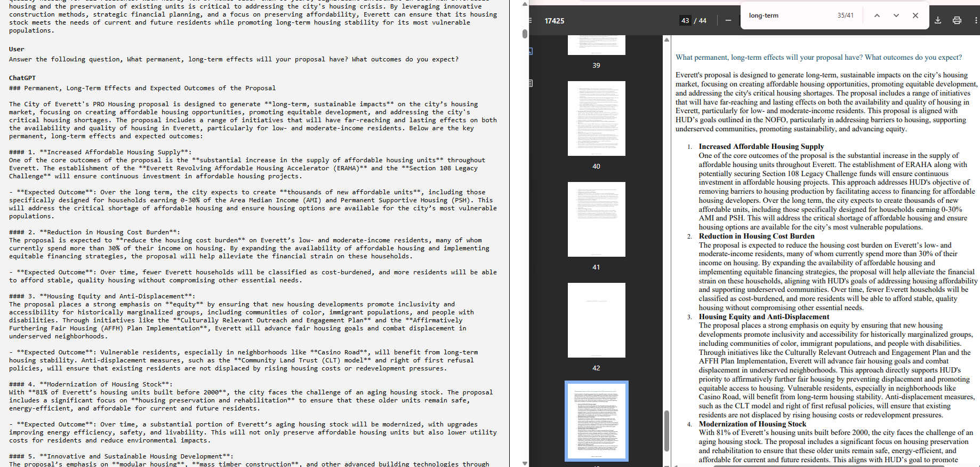Open the PDF viewer more actions menu
980x467 pixels.
976,20
